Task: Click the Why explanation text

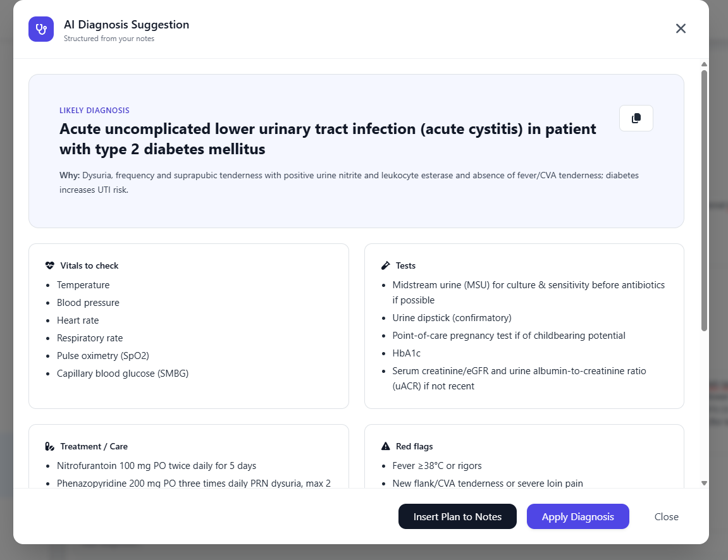Action: tap(349, 182)
